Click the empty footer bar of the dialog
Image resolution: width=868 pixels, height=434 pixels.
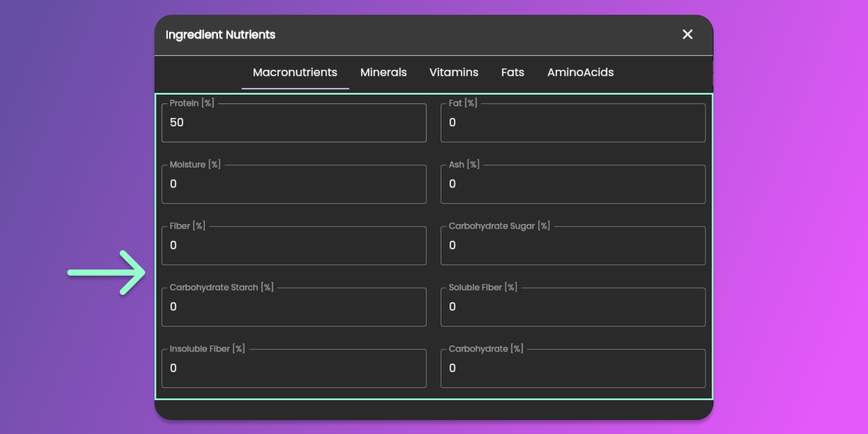point(434,410)
